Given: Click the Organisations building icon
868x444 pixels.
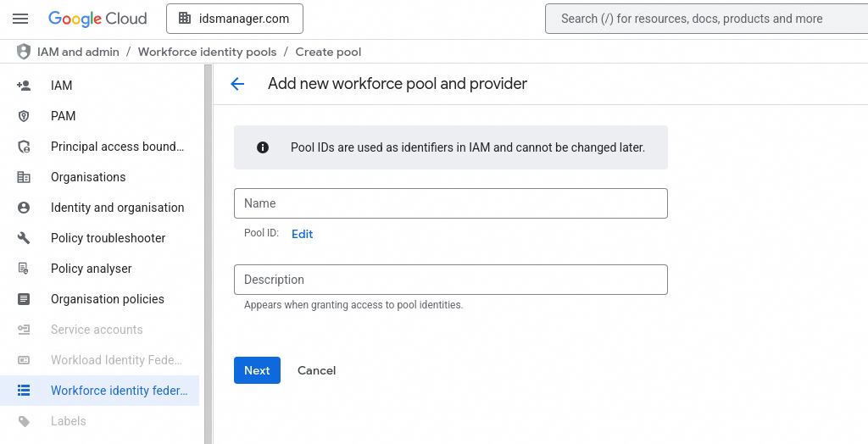Looking at the screenshot, I should coord(24,177).
